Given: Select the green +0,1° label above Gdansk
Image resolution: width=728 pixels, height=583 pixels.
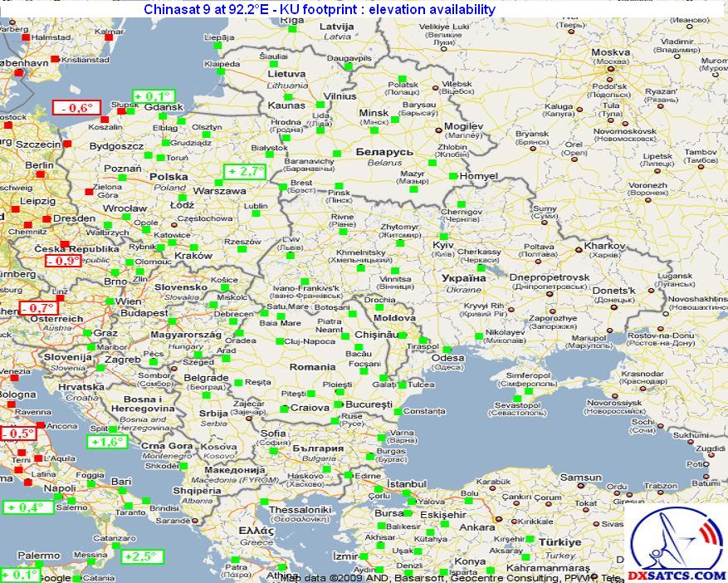Looking at the screenshot, I should coord(154,96).
